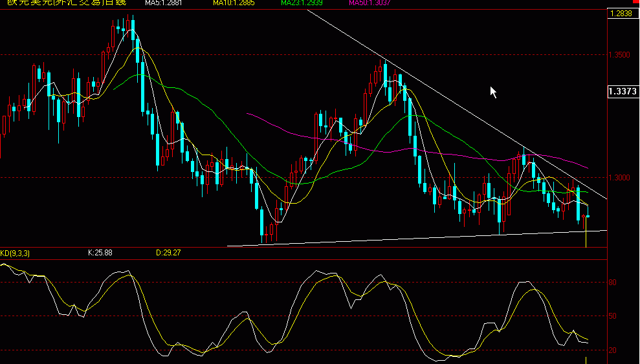
Task: Select the magenta MA50:1.3037 indicator label
Action: tap(370, 3)
